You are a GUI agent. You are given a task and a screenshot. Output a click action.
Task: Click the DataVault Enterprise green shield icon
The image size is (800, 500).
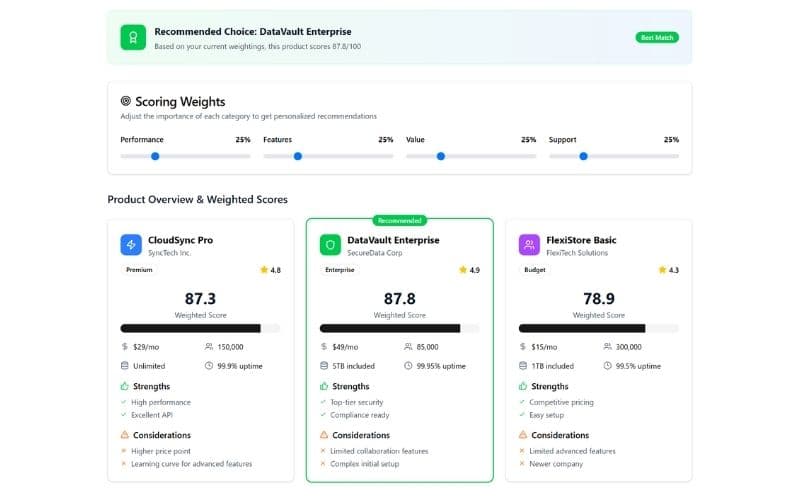[x=330, y=245]
